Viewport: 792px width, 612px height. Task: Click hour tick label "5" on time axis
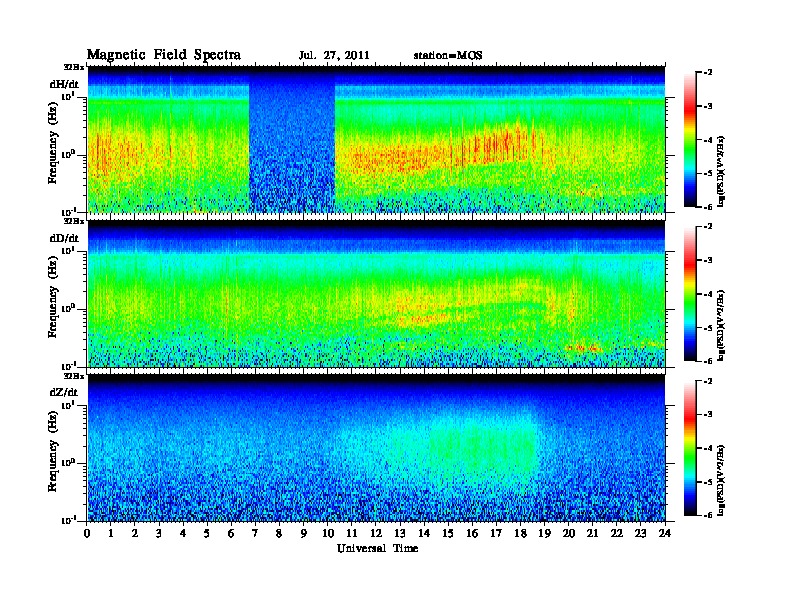[208, 533]
